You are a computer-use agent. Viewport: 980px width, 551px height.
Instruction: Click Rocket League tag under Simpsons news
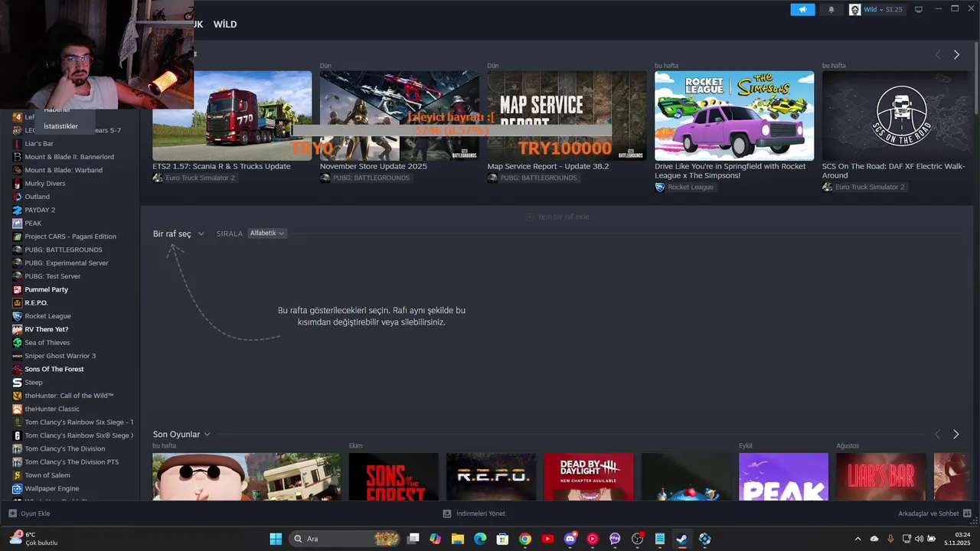pyautogui.click(x=684, y=187)
